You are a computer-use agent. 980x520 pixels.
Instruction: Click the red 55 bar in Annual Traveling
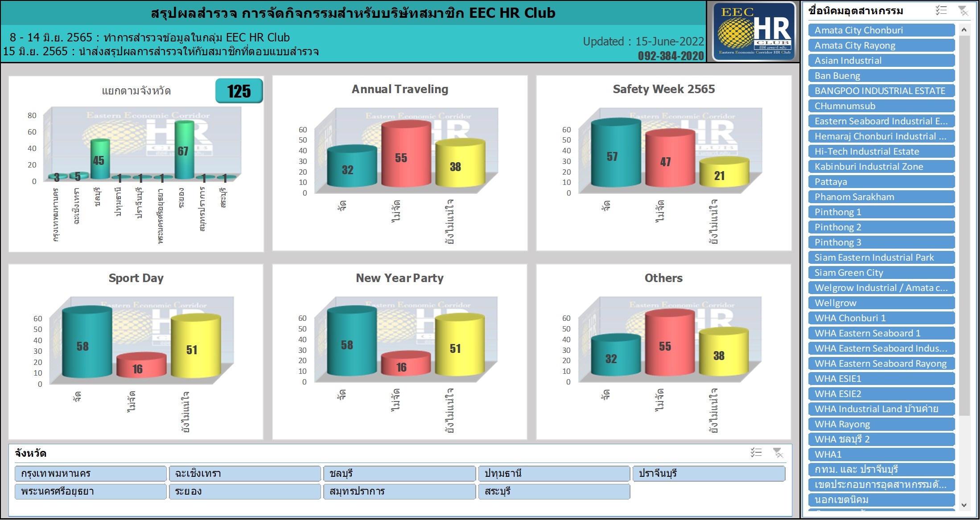coord(406,154)
